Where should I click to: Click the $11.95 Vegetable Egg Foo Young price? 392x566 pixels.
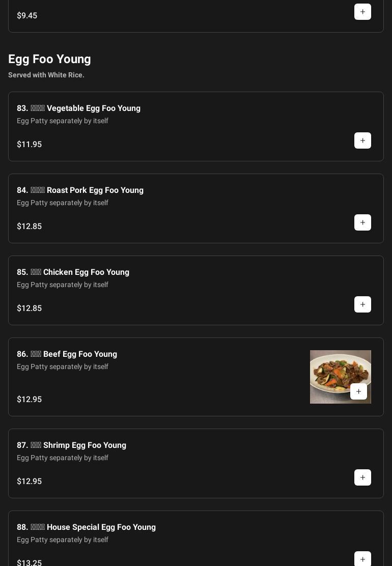[x=30, y=145]
